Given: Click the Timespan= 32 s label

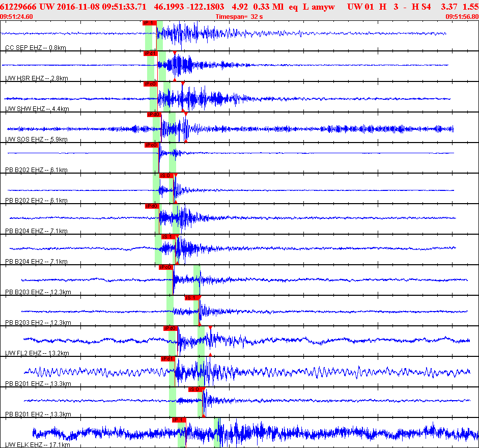Looking at the screenshot, I should click(239, 16).
